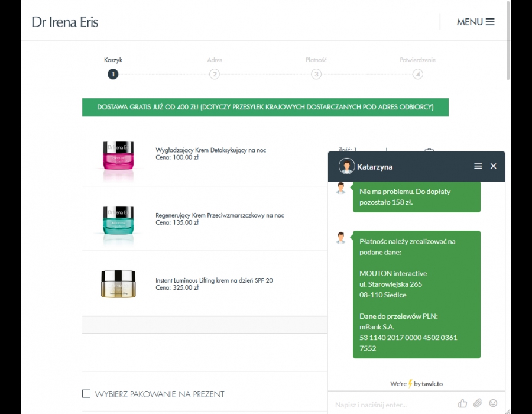Click the page vertical scrollbar thumb

[508, 40]
